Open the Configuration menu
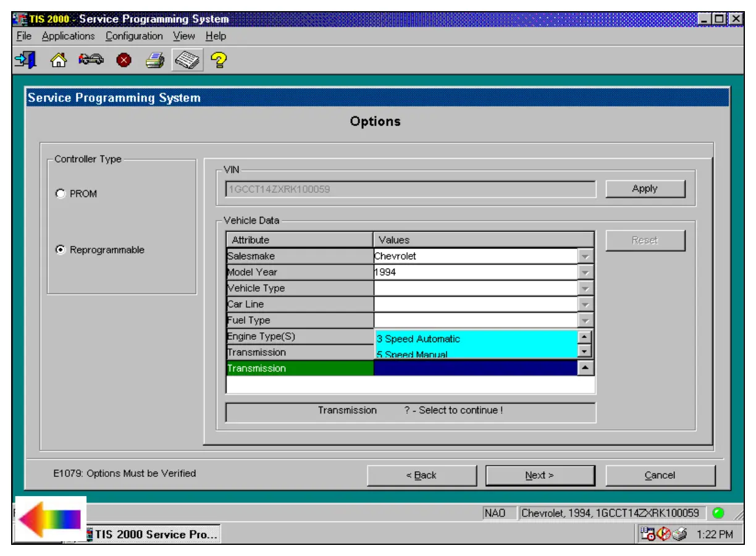The image size is (756, 556). [134, 36]
